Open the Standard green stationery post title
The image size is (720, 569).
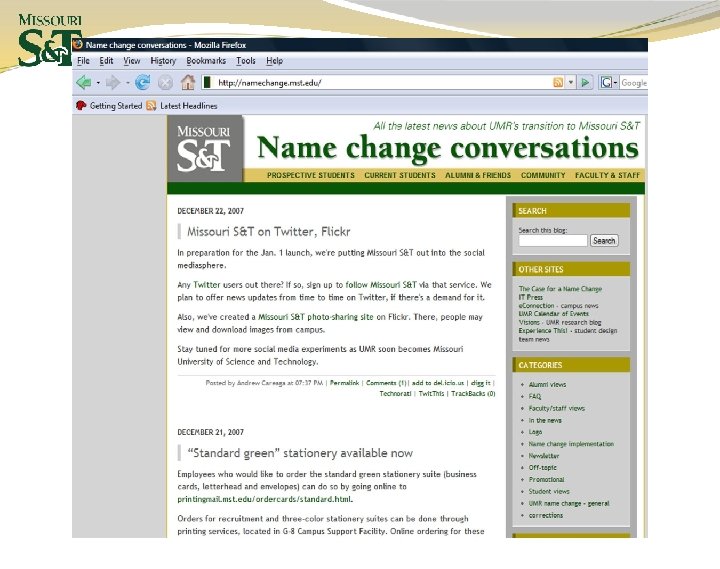300,453
